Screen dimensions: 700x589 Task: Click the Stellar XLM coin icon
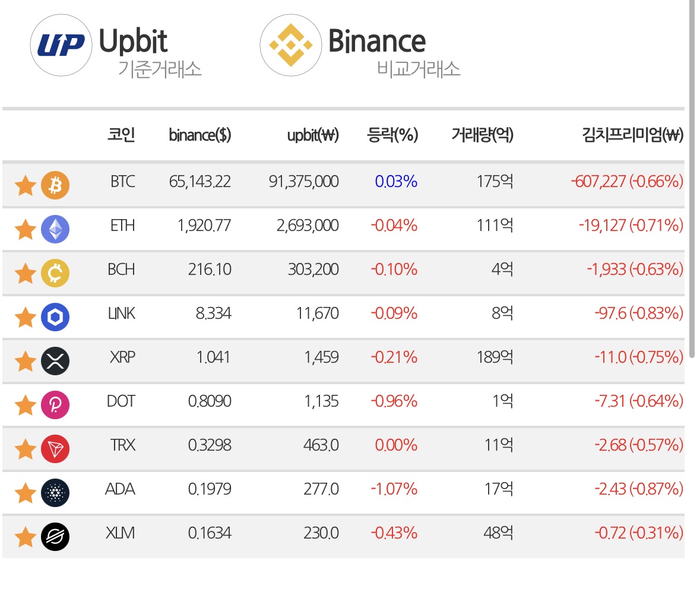(x=55, y=536)
